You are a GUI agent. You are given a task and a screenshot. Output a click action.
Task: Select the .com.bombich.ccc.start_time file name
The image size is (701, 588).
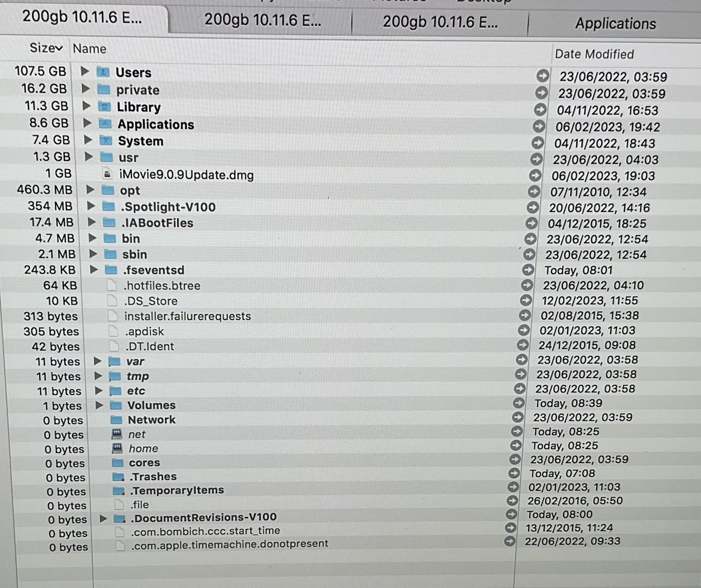[205, 531]
